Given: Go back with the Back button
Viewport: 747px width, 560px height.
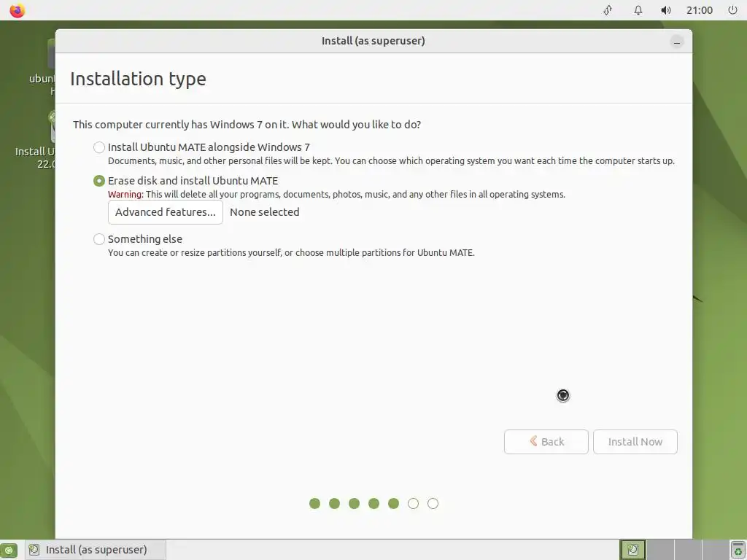Looking at the screenshot, I should click(x=546, y=442).
